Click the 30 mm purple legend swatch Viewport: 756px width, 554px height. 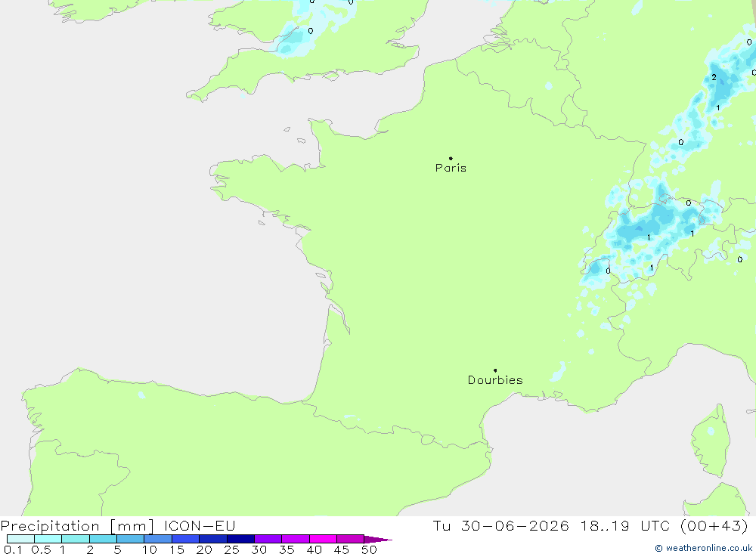pos(268,539)
